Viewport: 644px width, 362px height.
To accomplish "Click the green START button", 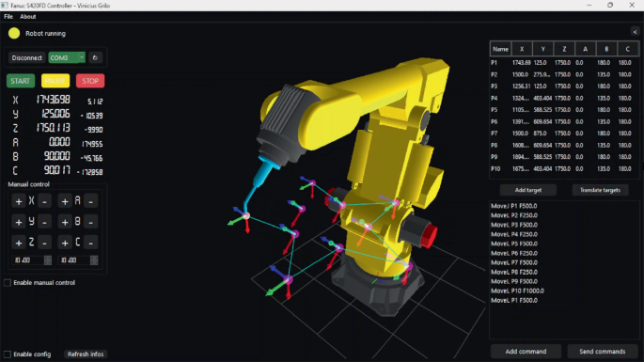I will point(21,81).
